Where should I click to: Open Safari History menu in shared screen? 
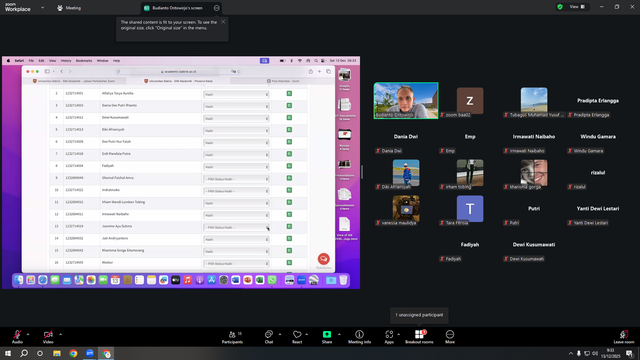tap(66, 61)
